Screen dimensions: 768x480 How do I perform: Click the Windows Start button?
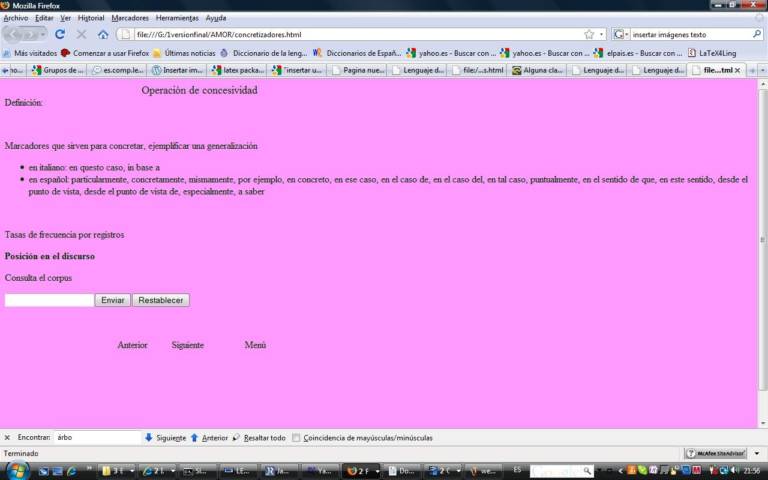point(18,470)
